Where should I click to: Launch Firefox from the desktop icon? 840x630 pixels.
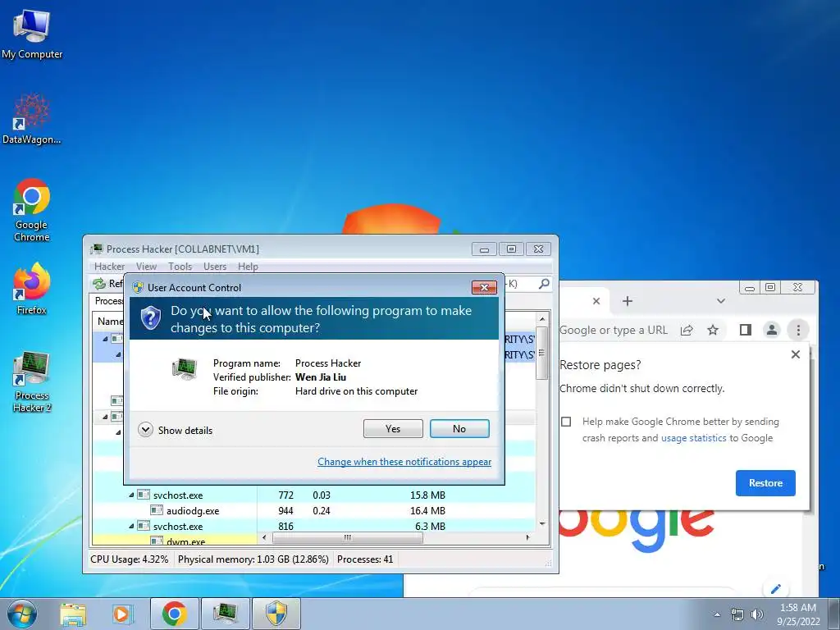coord(32,288)
